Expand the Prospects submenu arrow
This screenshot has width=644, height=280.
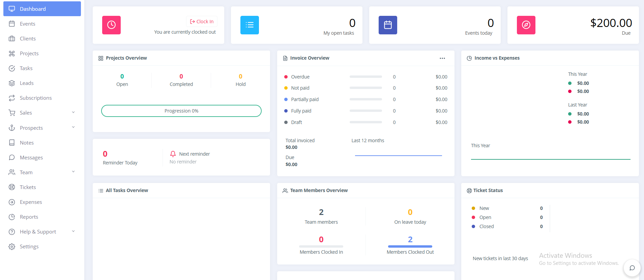point(73,127)
